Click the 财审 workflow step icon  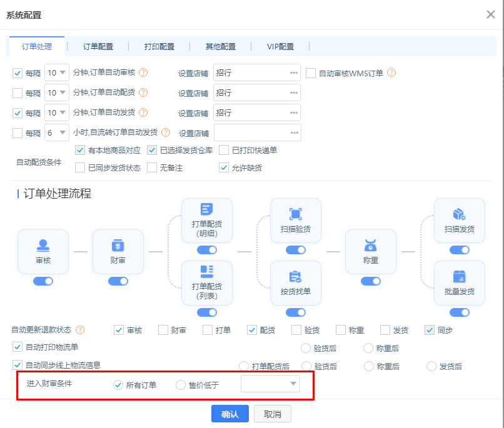pyautogui.click(x=118, y=246)
